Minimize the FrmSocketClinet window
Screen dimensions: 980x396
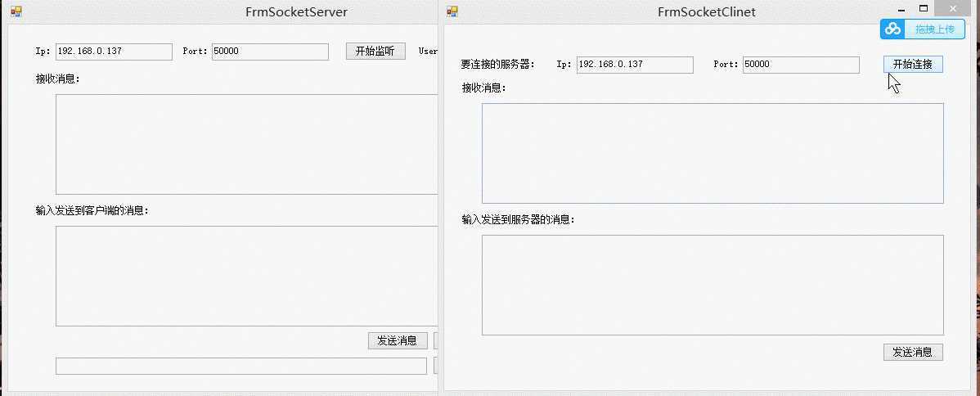pos(901,10)
